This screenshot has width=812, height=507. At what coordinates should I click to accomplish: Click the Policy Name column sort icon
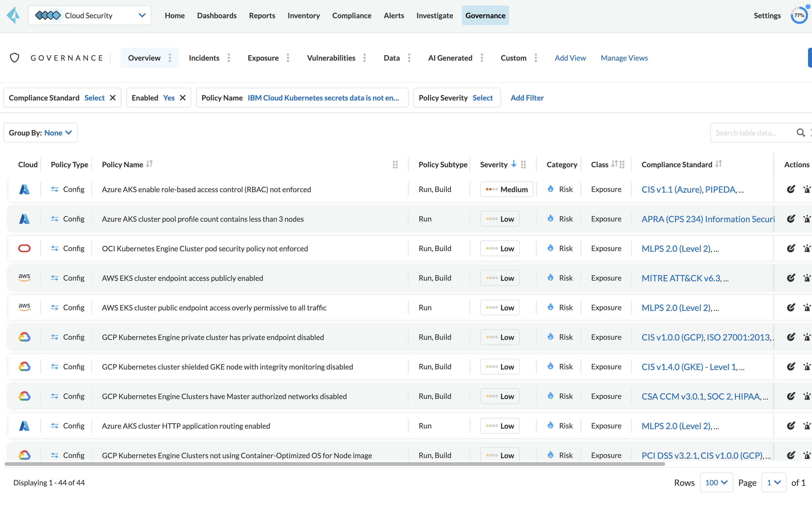(150, 164)
